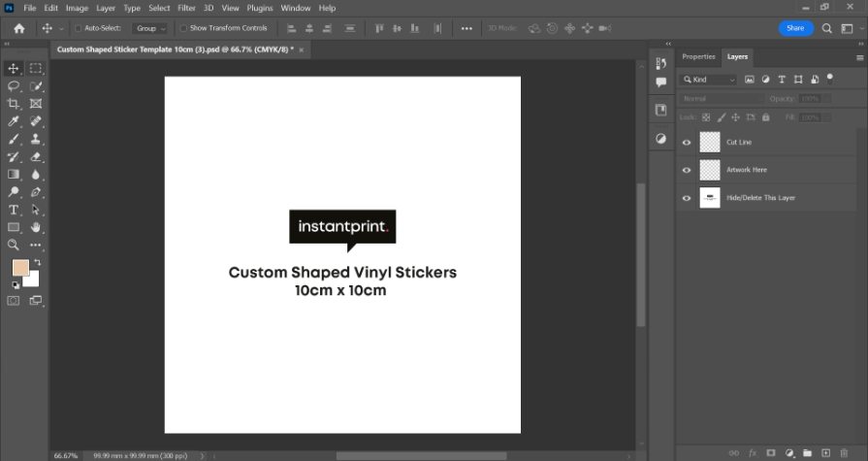The height and width of the screenshot is (461, 868).
Task: Select the Rectangle shape tool
Action: pyautogui.click(x=14, y=227)
